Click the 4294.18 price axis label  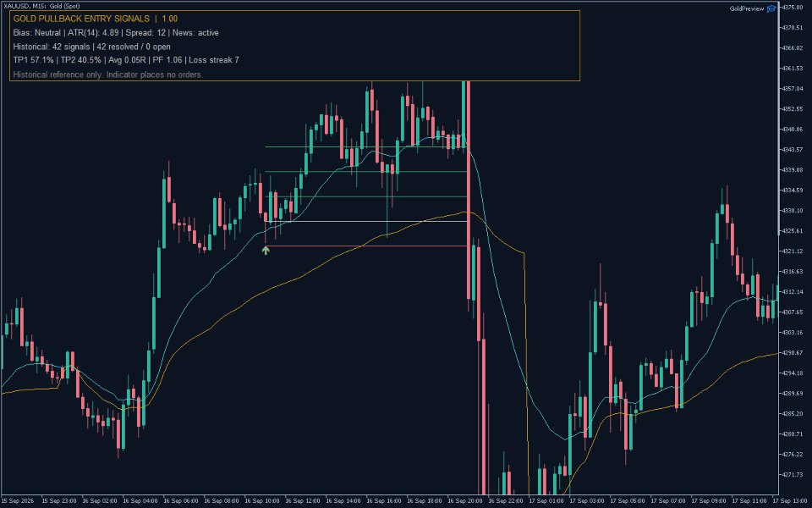[793, 373]
